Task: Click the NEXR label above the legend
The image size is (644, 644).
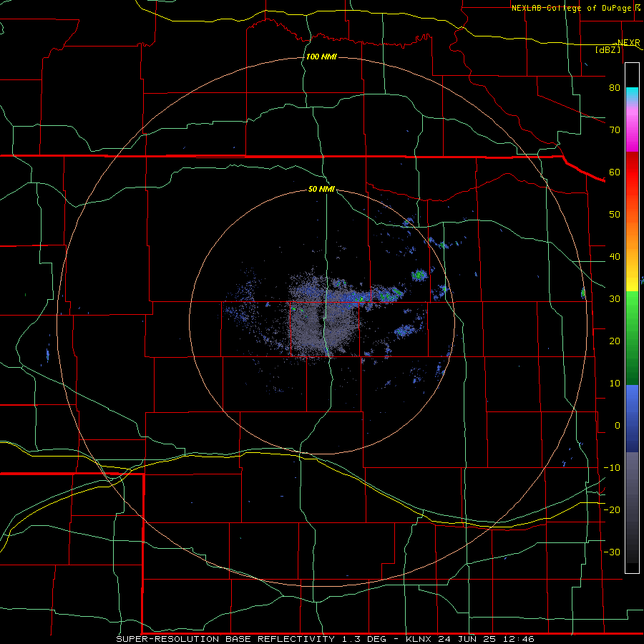Action: coord(628,42)
